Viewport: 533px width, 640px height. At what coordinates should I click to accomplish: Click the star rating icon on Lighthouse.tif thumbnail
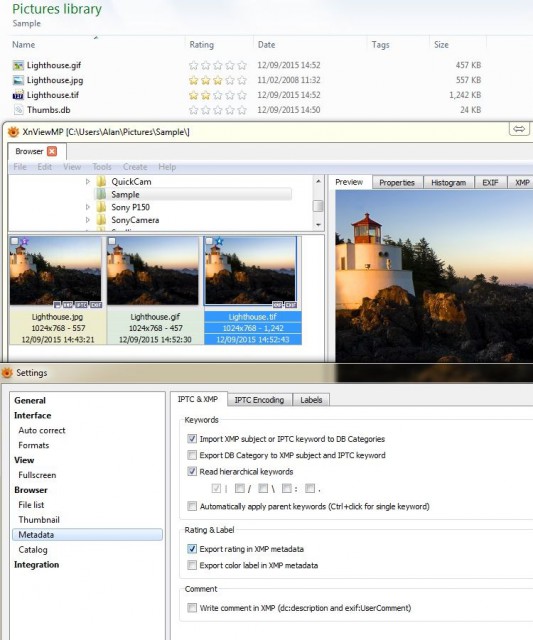pos(219,241)
